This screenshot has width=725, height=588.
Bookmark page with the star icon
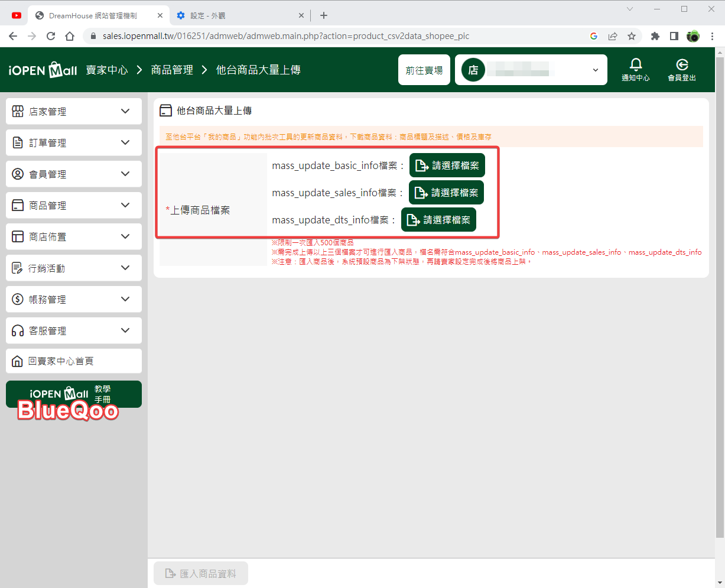[x=632, y=36]
